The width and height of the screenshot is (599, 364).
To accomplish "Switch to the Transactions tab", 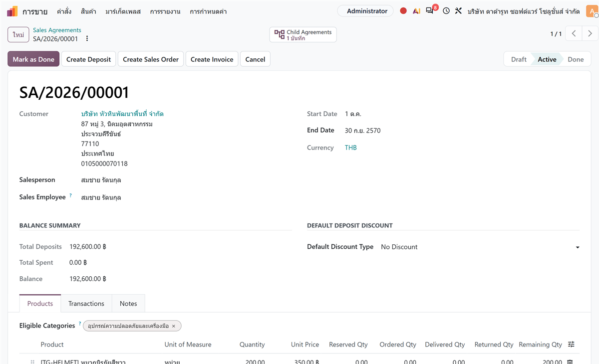I will 86,303.
